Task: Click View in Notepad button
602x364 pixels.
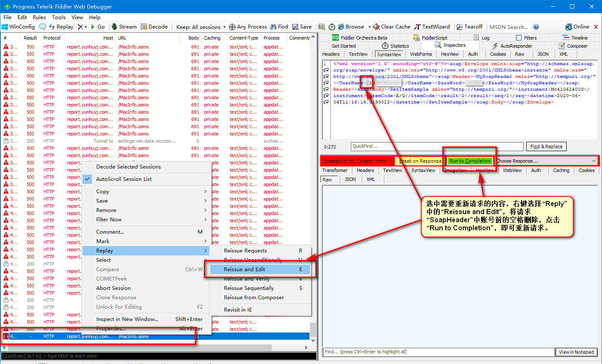Action: click(576, 352)
